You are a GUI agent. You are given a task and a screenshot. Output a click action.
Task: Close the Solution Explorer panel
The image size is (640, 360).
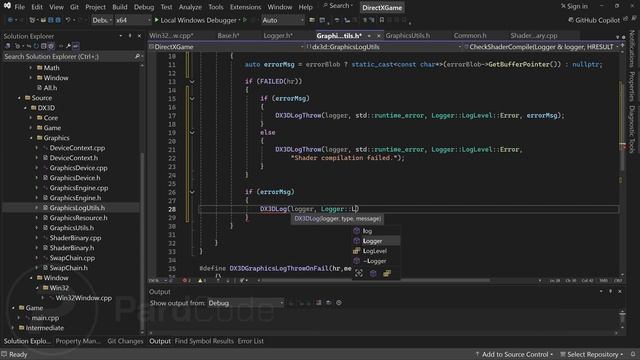[139, 36]
